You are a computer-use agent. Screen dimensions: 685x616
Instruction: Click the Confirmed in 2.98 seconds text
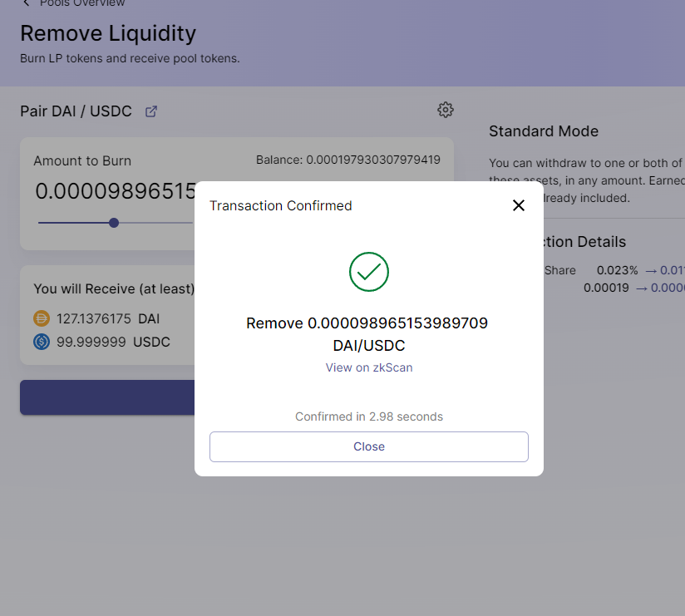click(369, 416)
